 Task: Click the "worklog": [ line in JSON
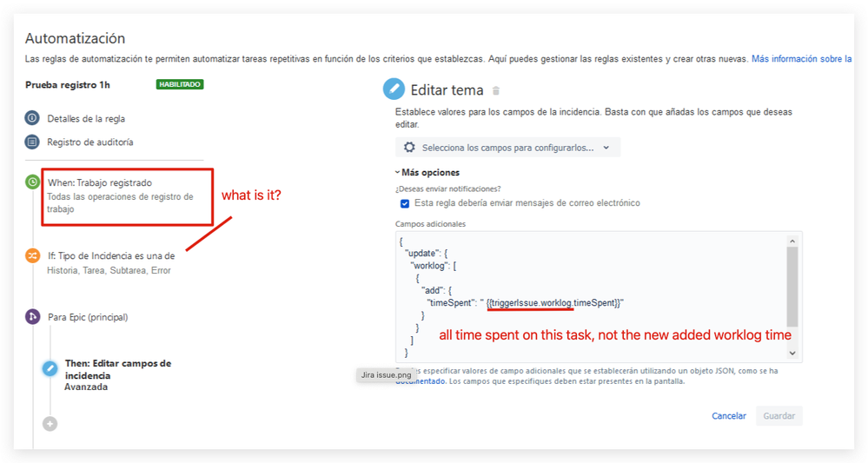[433, 266]
